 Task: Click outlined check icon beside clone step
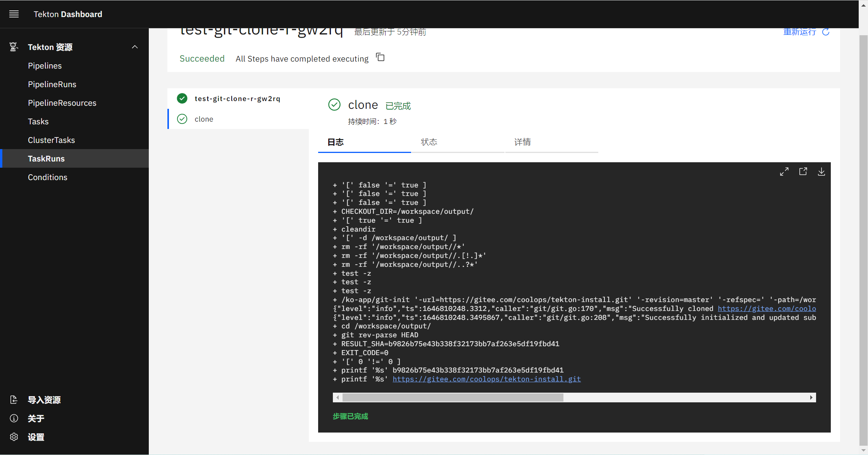(182, 119)
